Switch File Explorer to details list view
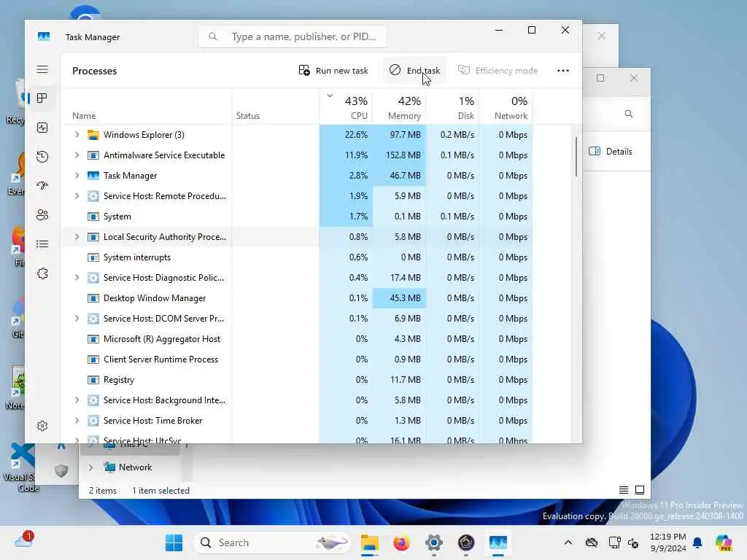Screen dimensions: 747x560 [x=624, y=490]
